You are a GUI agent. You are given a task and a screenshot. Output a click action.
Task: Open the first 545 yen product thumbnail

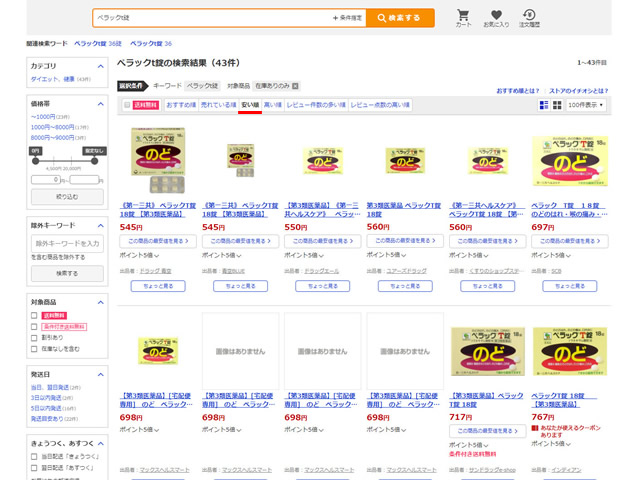coord(158,160)
